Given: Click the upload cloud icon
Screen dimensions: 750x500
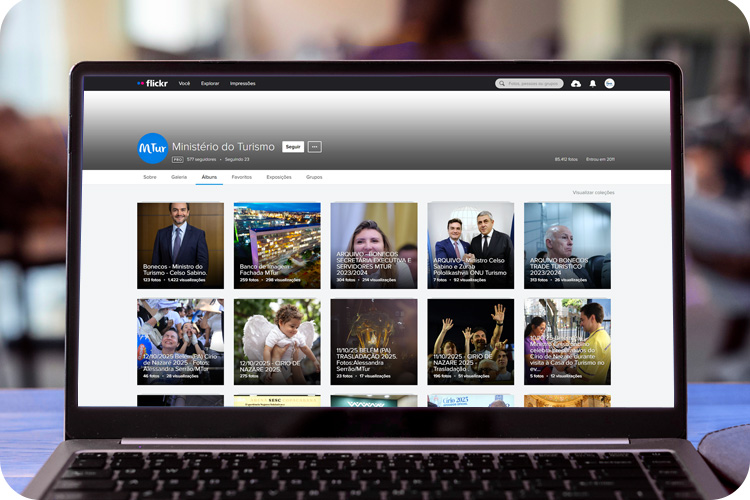Looking at the screenshot, I should point(575,84).
